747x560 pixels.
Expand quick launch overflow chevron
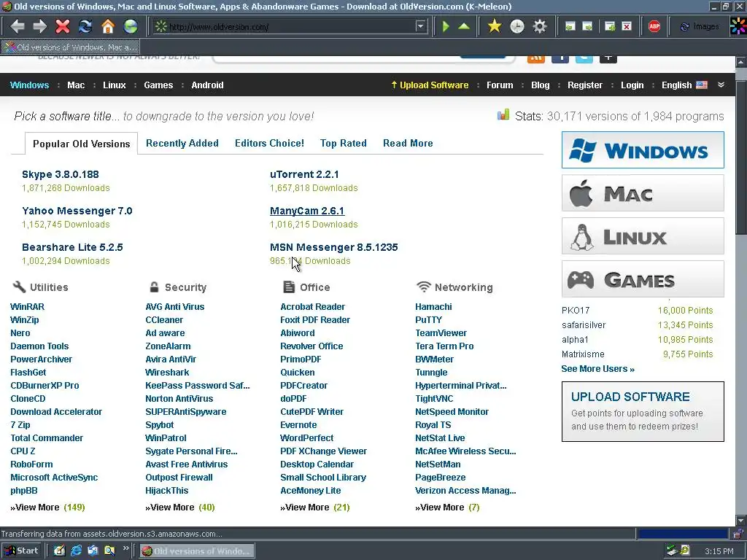pos(125,548)
